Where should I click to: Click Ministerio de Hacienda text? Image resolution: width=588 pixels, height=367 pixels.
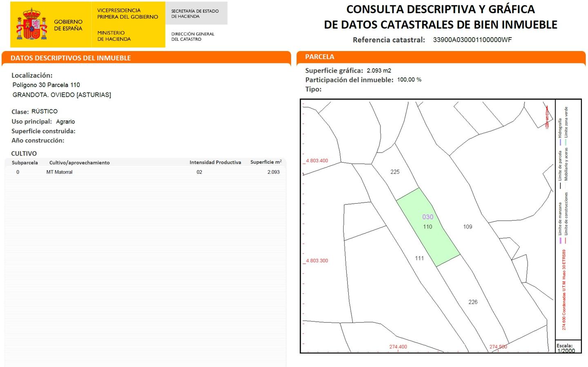point(114,36)
